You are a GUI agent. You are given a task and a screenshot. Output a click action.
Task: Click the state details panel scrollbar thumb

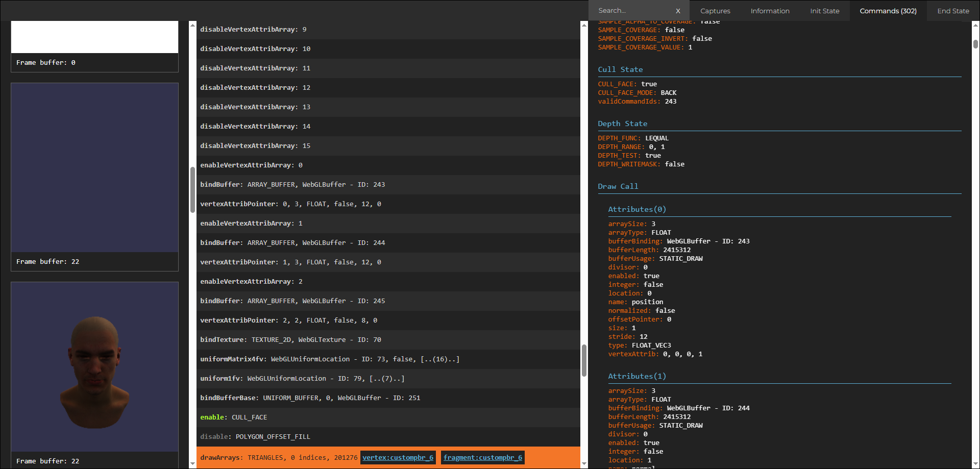pyautogui.click(x=975, y=44)
